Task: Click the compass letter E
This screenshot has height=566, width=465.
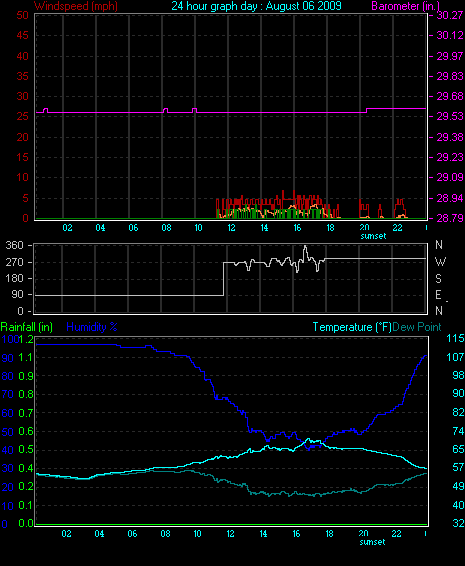Action: tap(438, 295)
